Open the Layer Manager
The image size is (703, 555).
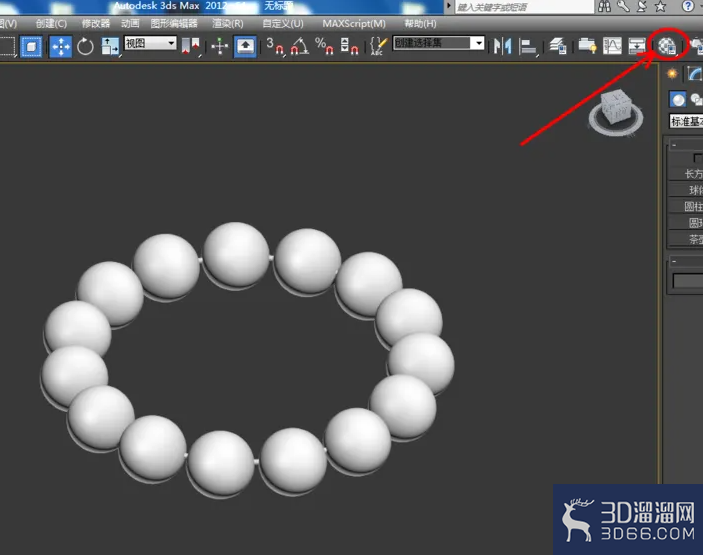point(558,46)
